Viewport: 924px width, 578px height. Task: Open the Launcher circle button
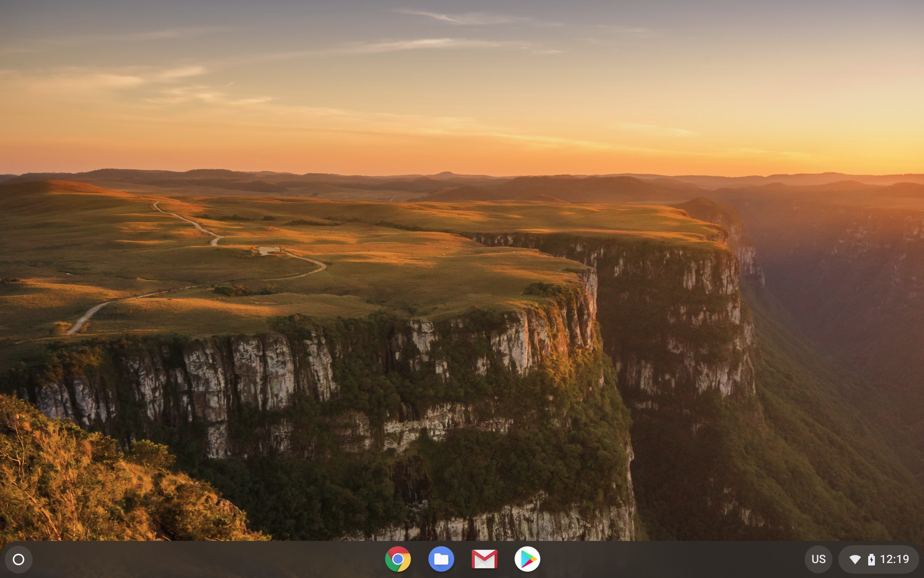[18, 559]
